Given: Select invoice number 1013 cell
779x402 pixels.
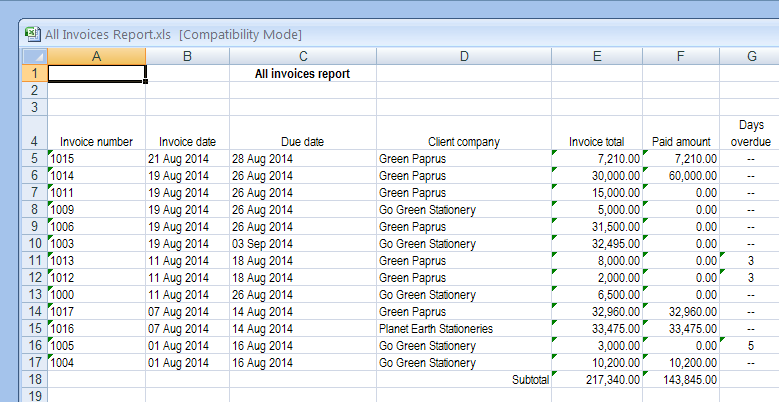Looking at the screenshot, I should coord(96,260).
